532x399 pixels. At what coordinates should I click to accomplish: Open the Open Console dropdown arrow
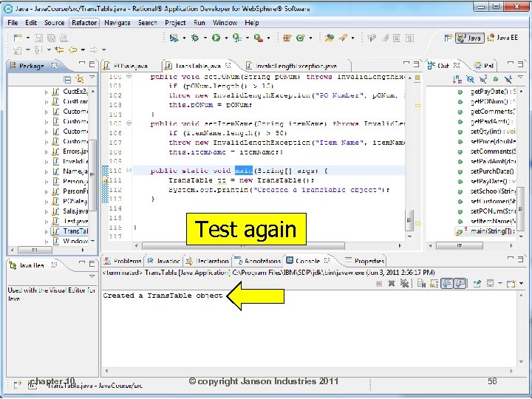(x=522, y=283)
